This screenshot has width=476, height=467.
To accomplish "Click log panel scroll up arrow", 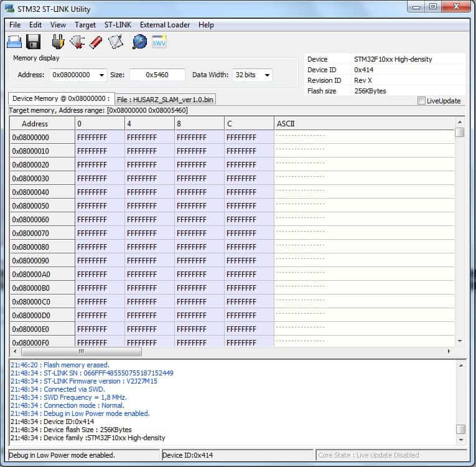I will 460,366.
